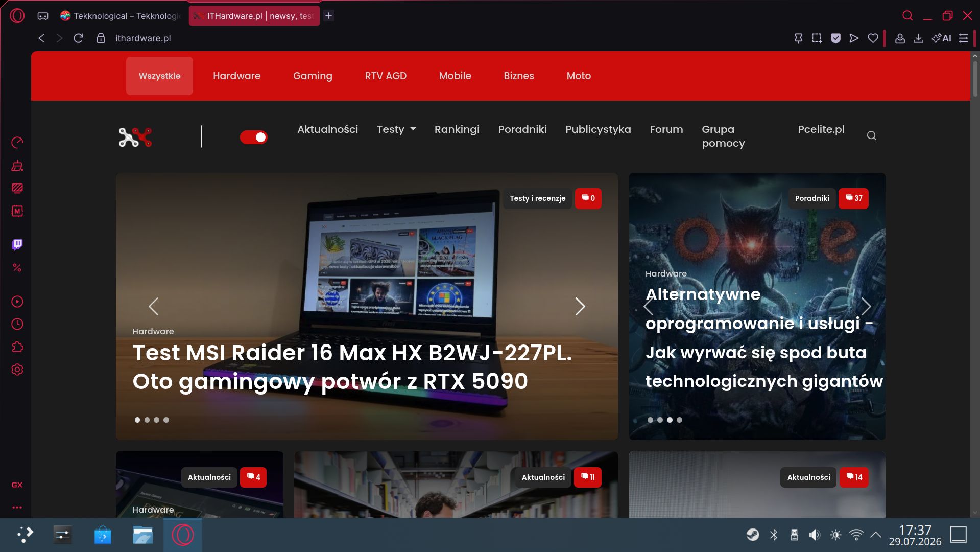Take a snapshot with the capture icon
980x552 pixels.
[x=817, y=38]
